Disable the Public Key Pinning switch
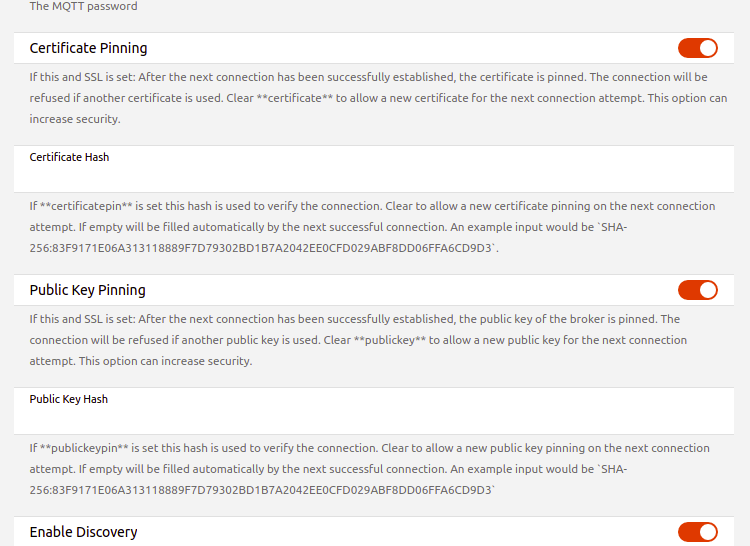This screenshot has width=750, height=546. click(697, 290)
